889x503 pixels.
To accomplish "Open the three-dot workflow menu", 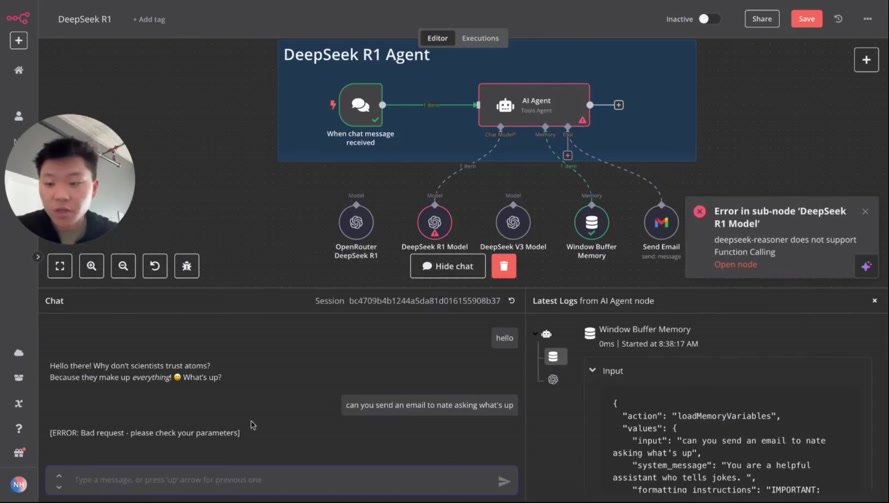I will [x=867, y=19].
